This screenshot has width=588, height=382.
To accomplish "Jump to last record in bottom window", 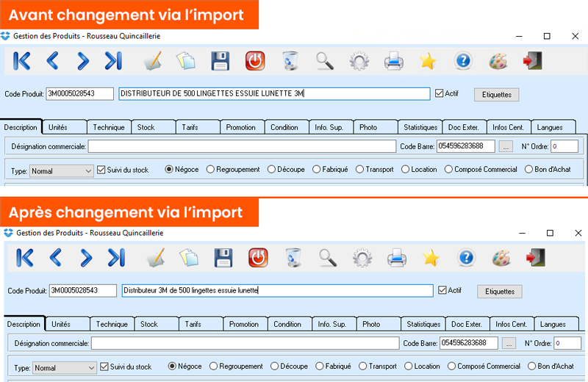I will tap(116, 258).
